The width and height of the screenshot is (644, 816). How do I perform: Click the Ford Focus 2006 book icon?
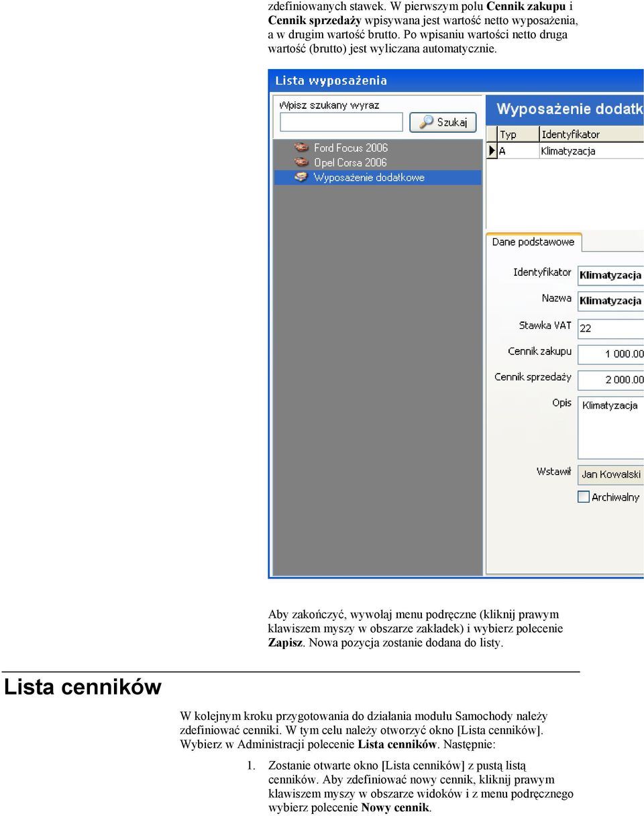point(302,148)
